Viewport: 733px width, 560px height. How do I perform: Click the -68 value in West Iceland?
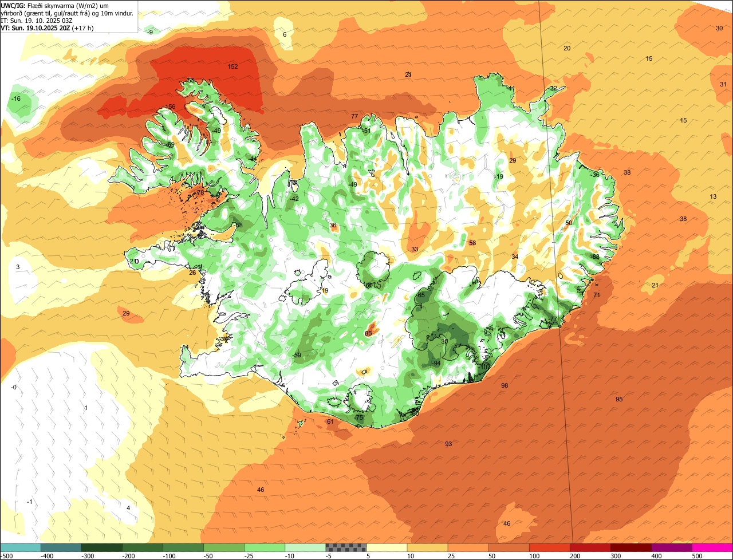point(238,225)
